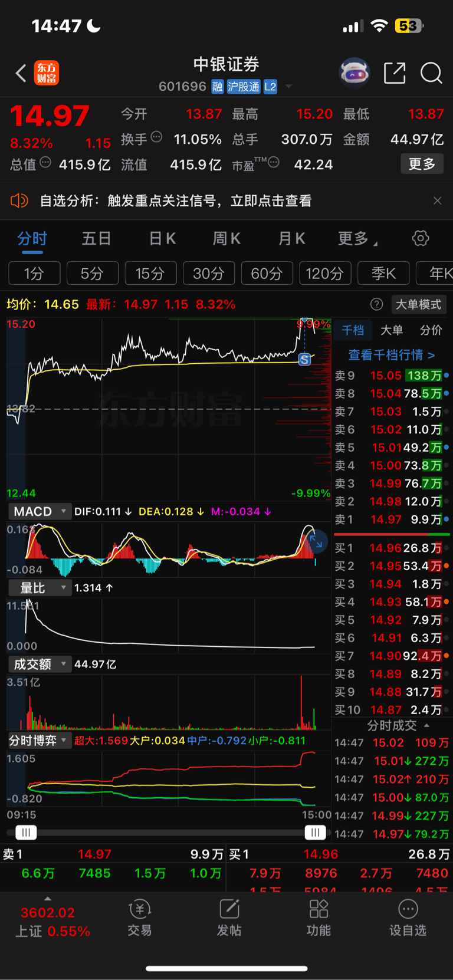The width and height of the screenshot is (453, 980).
Task: Tap the L2 level badge
Action: coord(270,87)
